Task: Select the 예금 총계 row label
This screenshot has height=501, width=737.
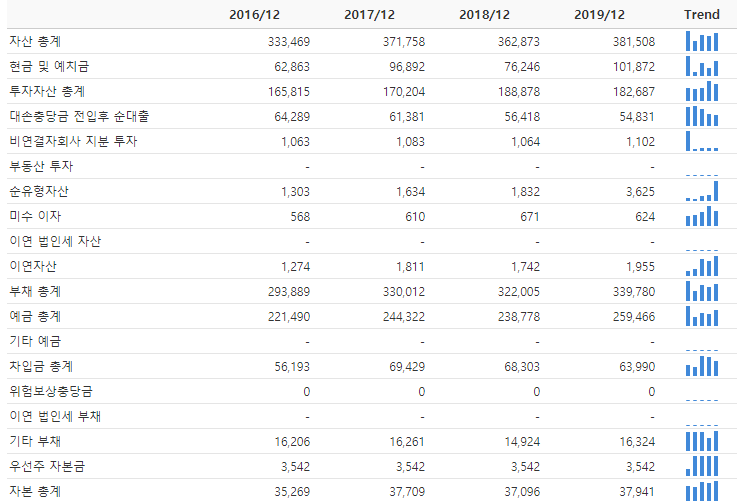Action: (35, 316)
